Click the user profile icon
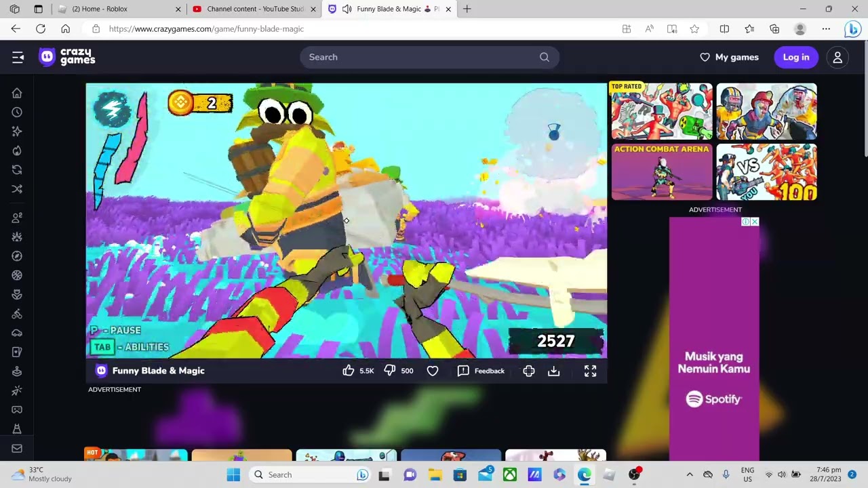Screen dimensions: 868x488 837,58
